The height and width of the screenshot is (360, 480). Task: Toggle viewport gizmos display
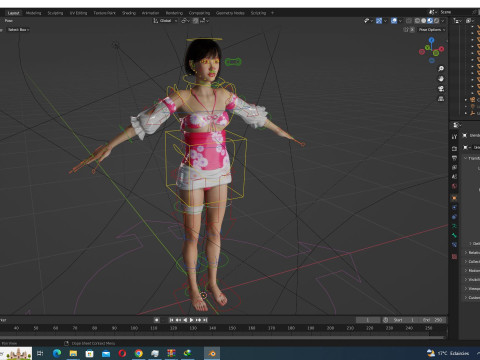(379, 21)
